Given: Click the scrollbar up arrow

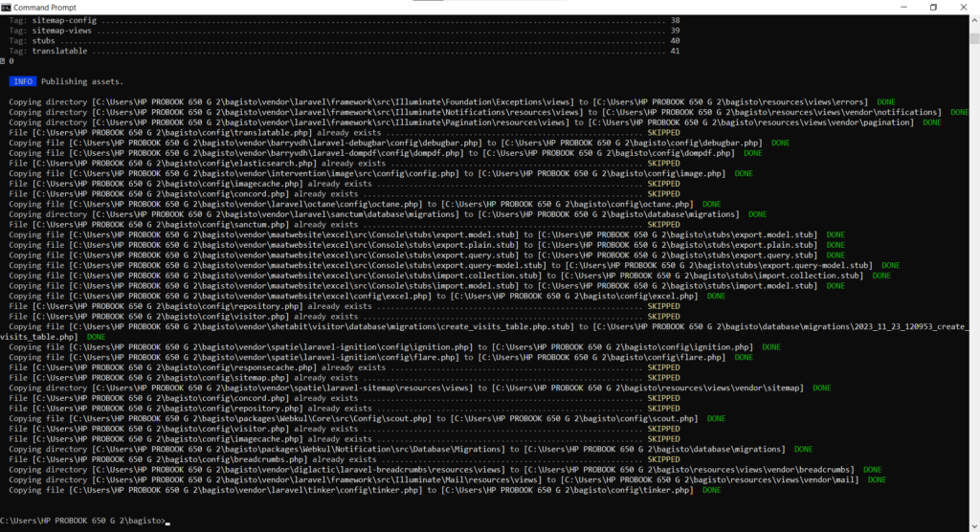Looking at the screenshot, I should [974, 18].
